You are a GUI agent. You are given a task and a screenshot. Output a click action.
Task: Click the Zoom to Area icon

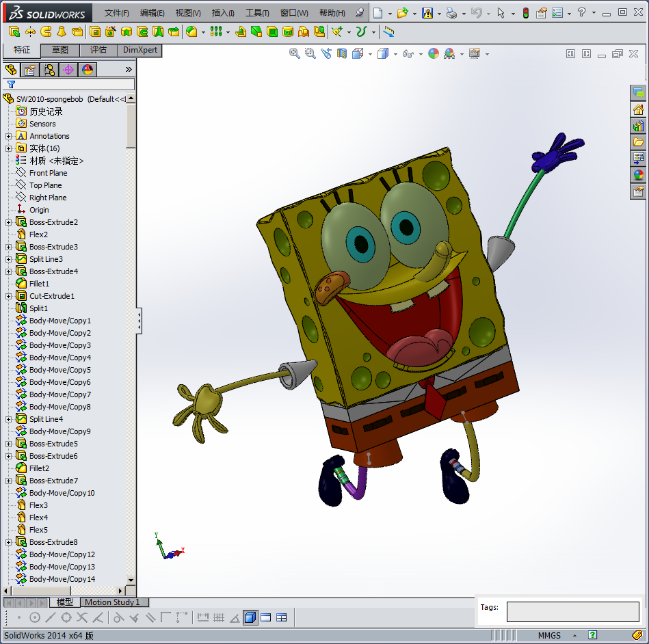tap(310, 53)
